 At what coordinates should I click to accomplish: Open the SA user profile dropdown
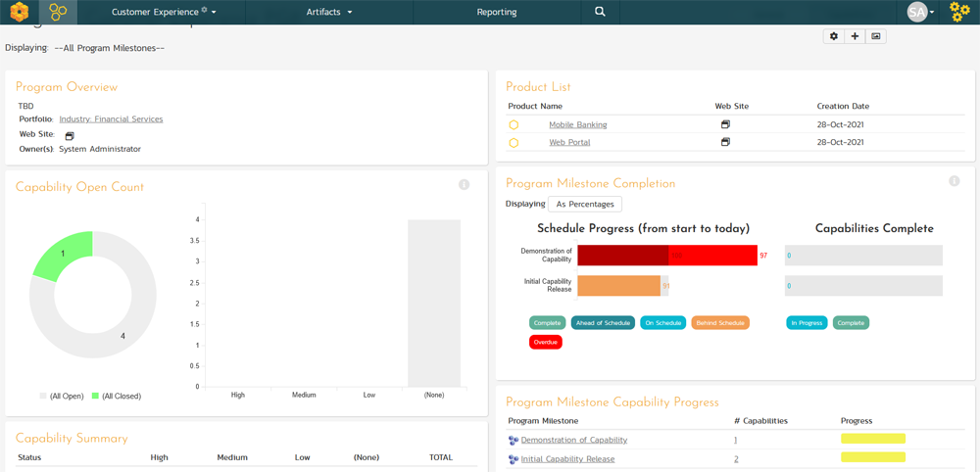point(920,12)
